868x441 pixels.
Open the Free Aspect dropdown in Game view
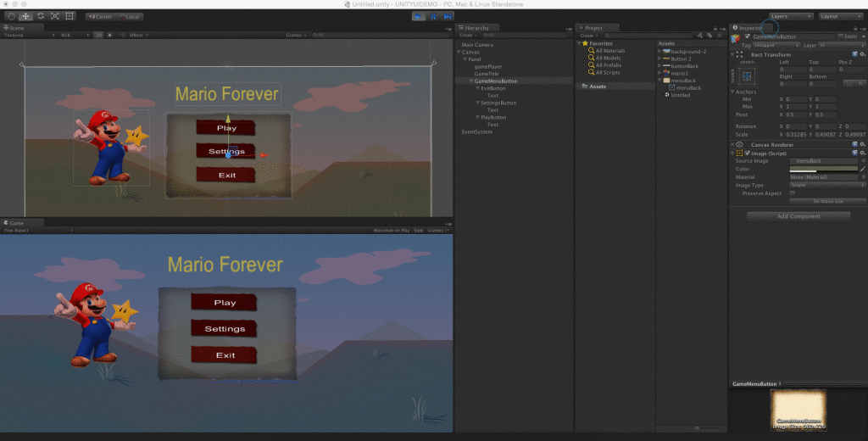click(38, 231)
